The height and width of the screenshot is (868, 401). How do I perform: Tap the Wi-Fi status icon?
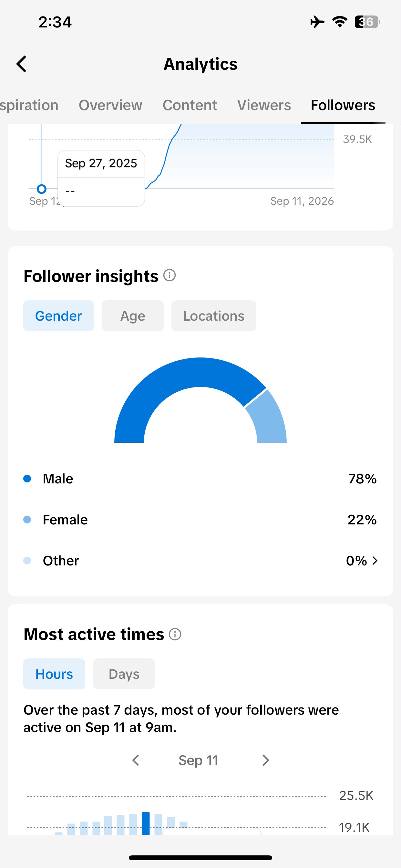(x=340, y=22)
